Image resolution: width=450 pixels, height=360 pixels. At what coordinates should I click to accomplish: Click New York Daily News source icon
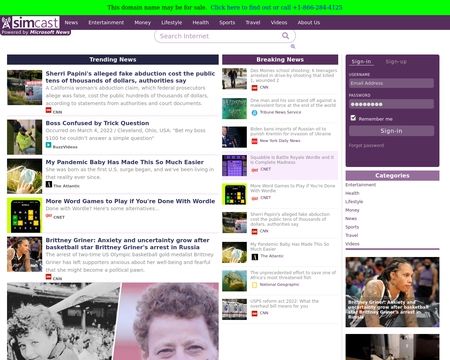tap(255, 141)
